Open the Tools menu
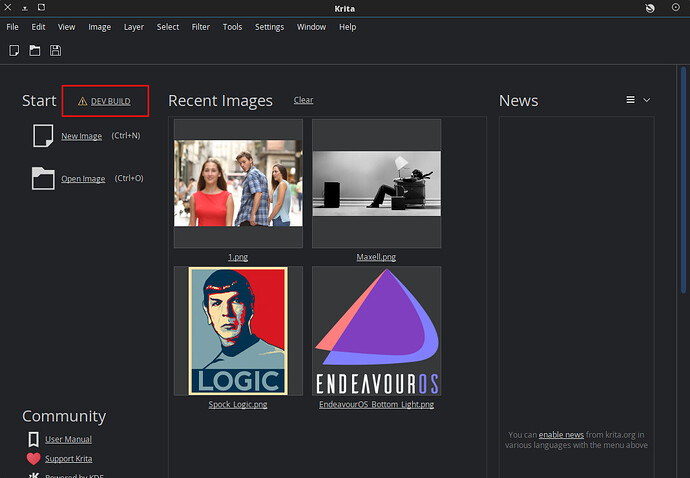Viewport: 690px width, 478px height. point(232,27)
